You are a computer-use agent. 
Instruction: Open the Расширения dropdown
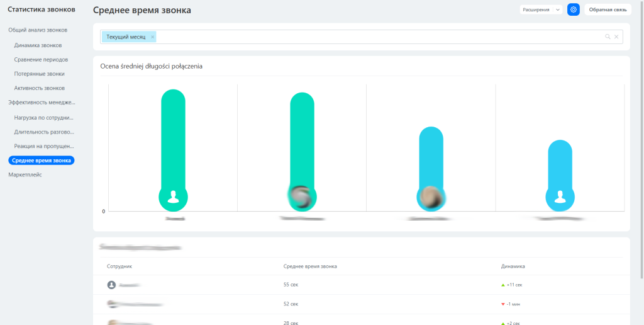click(540, 9)
